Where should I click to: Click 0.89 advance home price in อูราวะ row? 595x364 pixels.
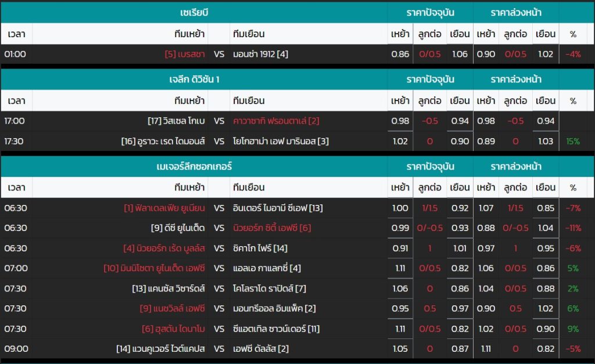(x=486, y=141)
